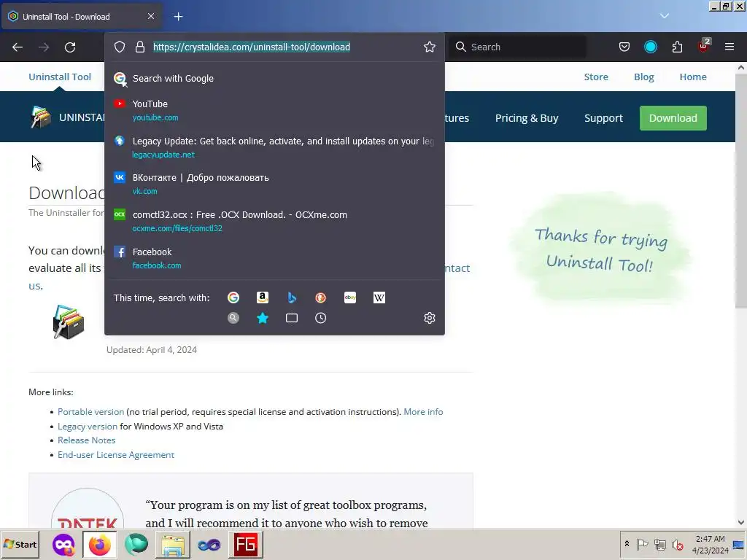Search this time with Wikipedia

pos(379,297)
